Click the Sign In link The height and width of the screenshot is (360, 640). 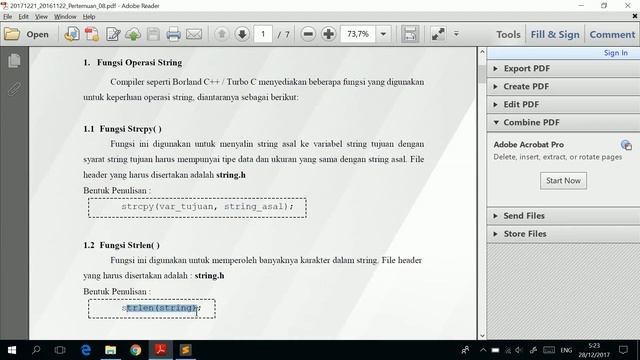(616, 53)
